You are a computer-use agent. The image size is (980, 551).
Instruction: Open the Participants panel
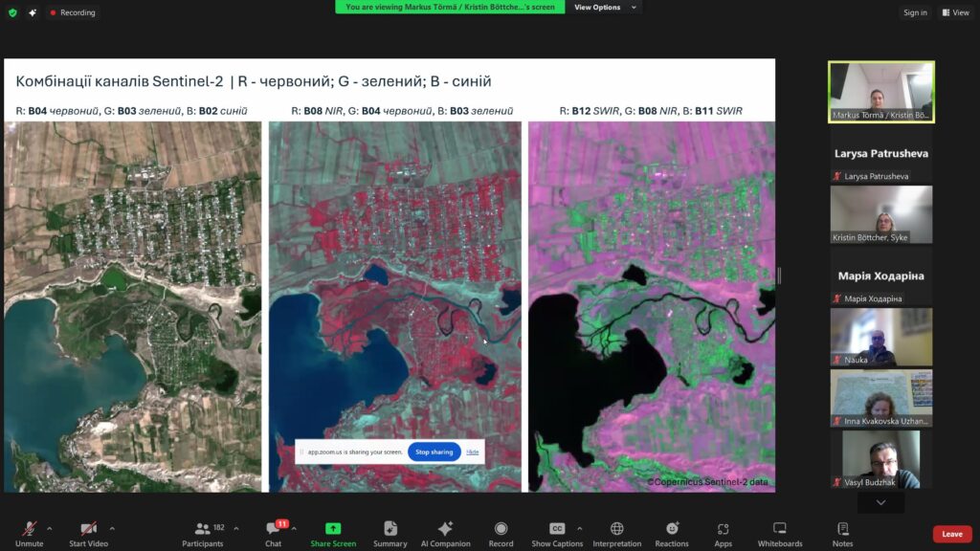(x=202, y=532)
